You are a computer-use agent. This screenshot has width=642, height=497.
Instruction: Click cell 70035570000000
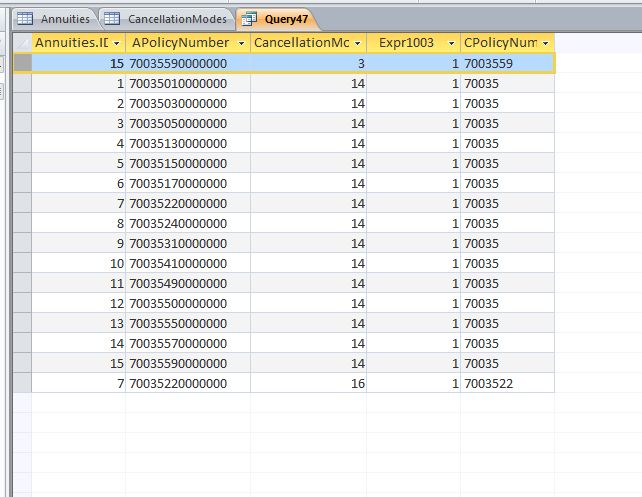pyautogui.click(x=188, y=343)
